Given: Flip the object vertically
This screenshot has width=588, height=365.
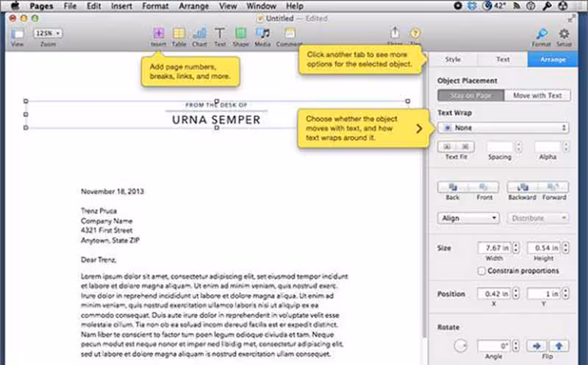Looking at the screenshot, I should (x=559, y=346).
